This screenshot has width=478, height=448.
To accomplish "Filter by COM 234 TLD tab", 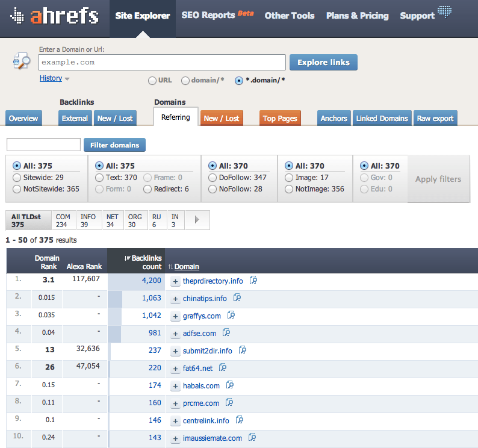I will pyautogui.click(x=64, y=220).
